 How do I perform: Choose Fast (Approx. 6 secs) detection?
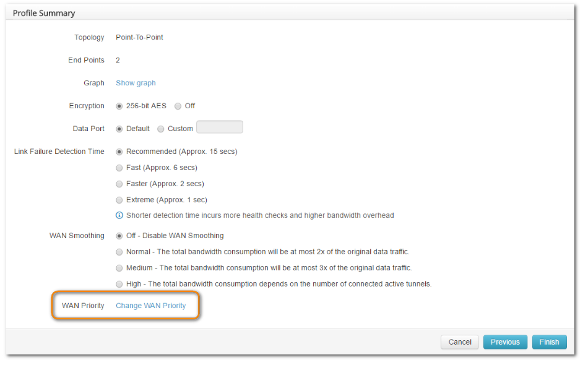(119, 168)
